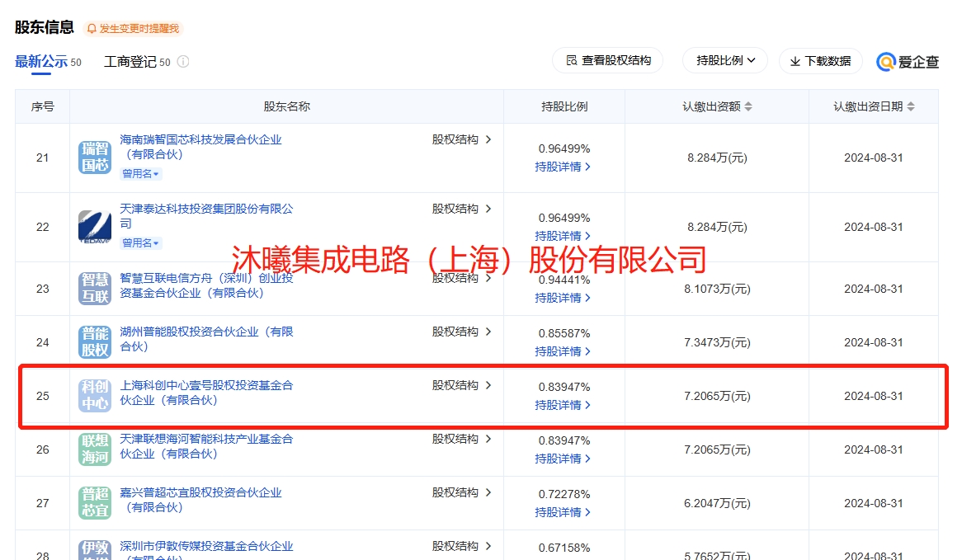
Task: Open 股权结构 for 天津泰达科技投资 row
Action: 461,209
